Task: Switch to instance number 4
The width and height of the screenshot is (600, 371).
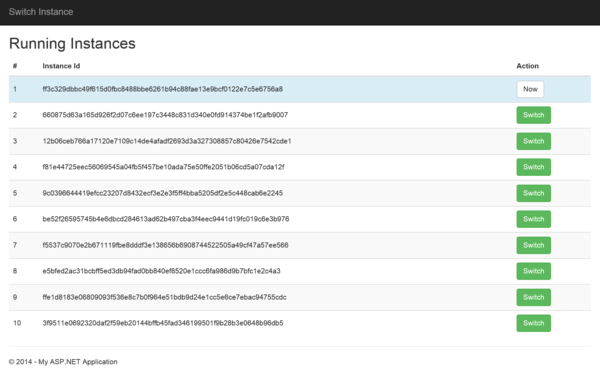Action: click(x=533, y=167)
